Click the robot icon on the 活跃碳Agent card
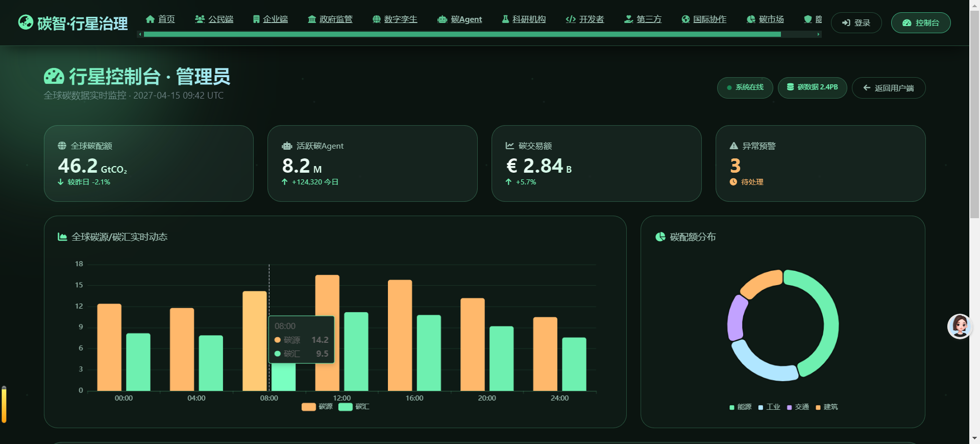 [287, 146]
